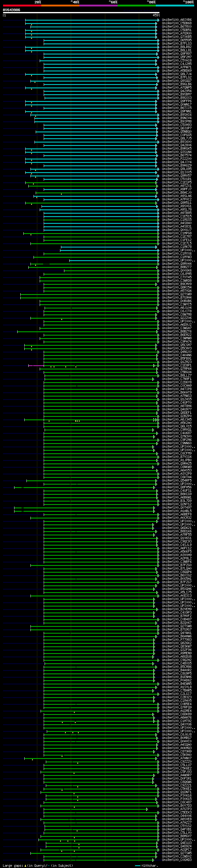Click the white query bar spanning 1 to 459

[x=81, y=13]
